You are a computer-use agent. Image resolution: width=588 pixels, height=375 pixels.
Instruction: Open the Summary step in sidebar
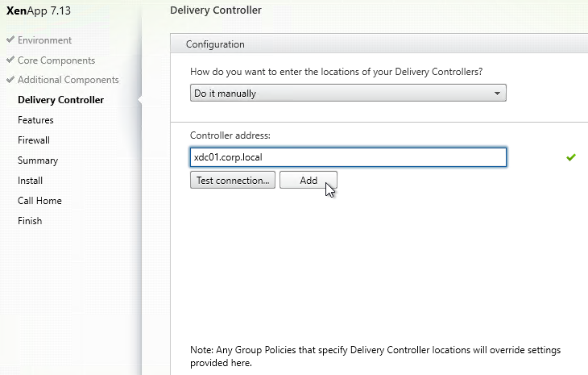pos(38,160)
